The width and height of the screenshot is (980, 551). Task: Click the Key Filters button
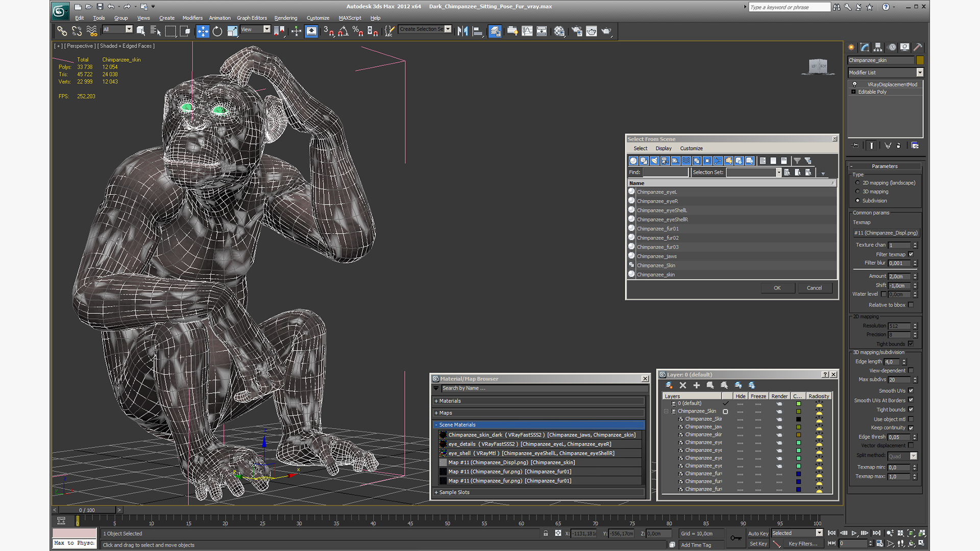803,544
